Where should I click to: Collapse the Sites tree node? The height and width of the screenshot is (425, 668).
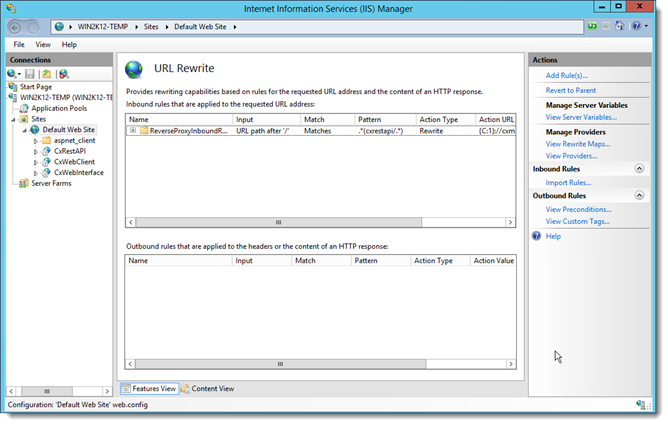point(14,120)
